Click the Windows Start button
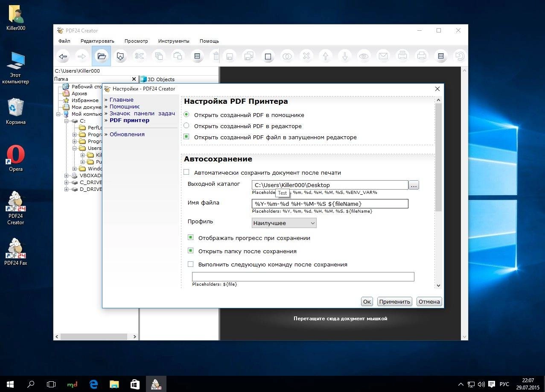Viewport: 545px width, 392px height. click(x=10, y=384)
